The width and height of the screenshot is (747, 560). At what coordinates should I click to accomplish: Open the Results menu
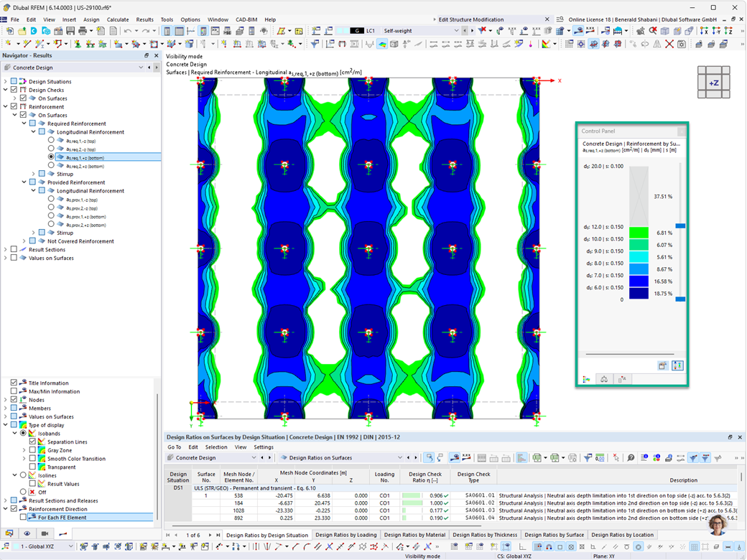click(145, 19)
